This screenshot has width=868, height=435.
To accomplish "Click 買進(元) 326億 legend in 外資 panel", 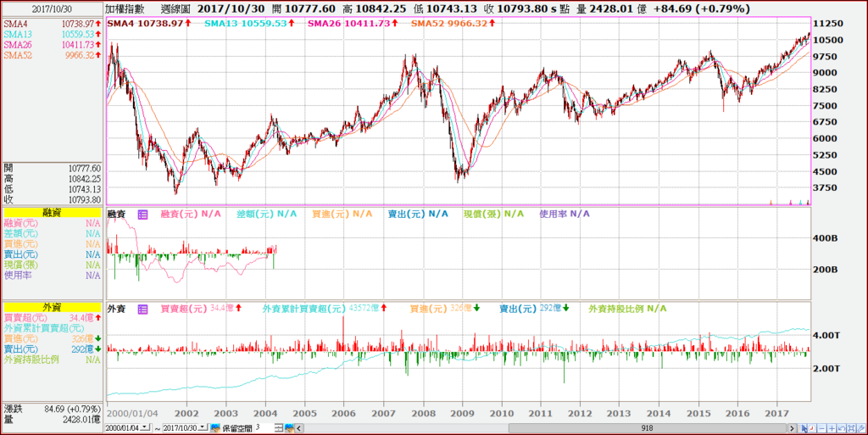I will tap(445, 309).
